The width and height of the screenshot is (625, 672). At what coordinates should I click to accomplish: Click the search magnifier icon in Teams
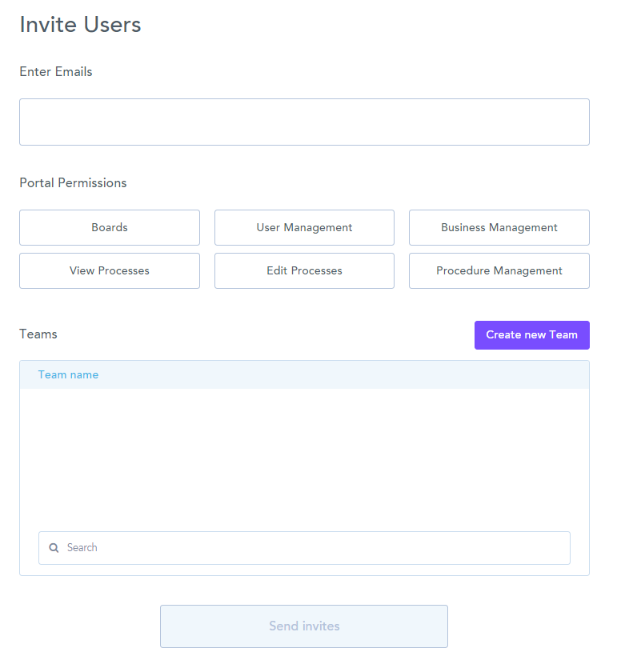point(54,548)
